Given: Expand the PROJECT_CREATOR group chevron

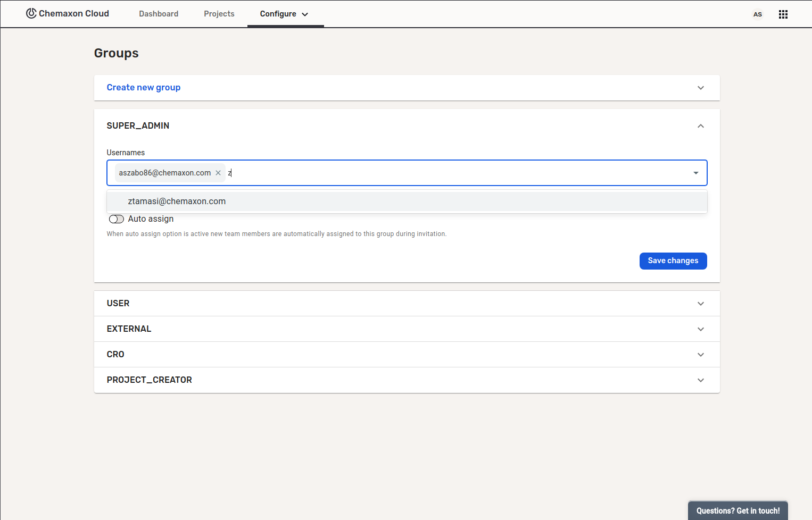Looking at the screenshot, I should pos(700,380).
